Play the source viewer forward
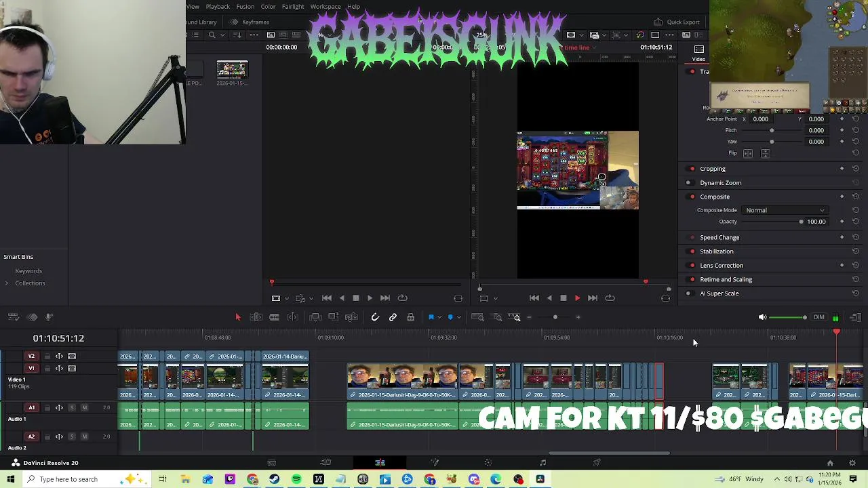 click(370, 298)
